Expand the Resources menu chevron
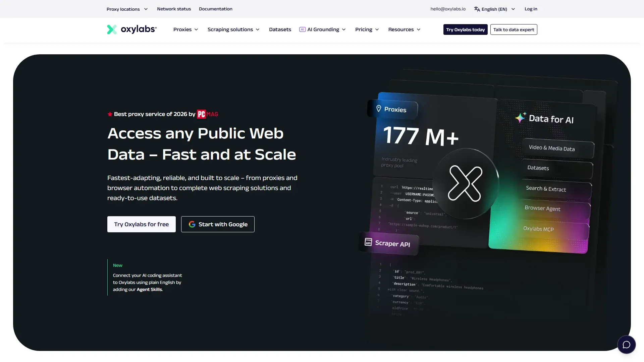 419,29
